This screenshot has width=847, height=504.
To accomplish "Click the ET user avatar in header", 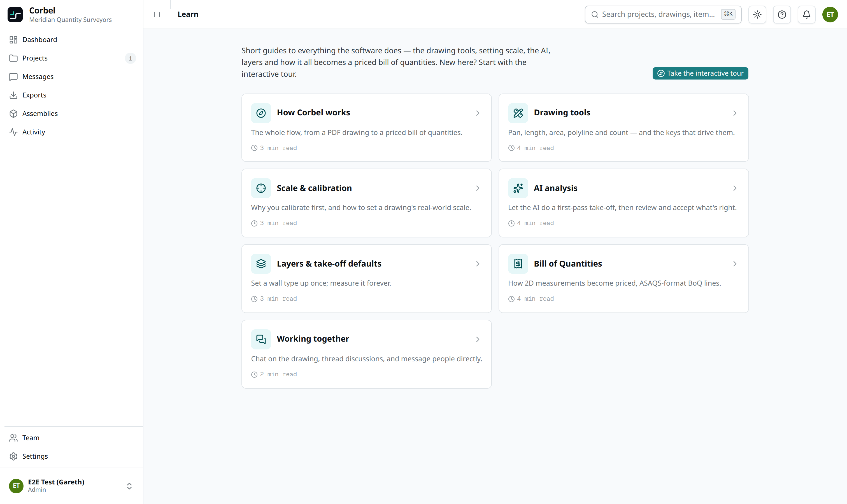I will 830,15.
